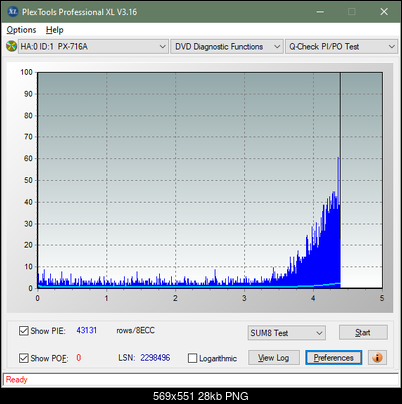Click the PlexTools XL title bar icon
The width and height of the screenshot is (402, 404).
point(12,12)
